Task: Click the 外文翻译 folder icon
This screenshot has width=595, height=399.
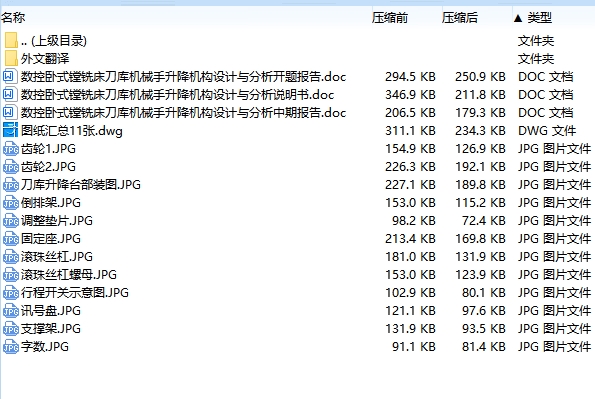Action: point(11,58)
